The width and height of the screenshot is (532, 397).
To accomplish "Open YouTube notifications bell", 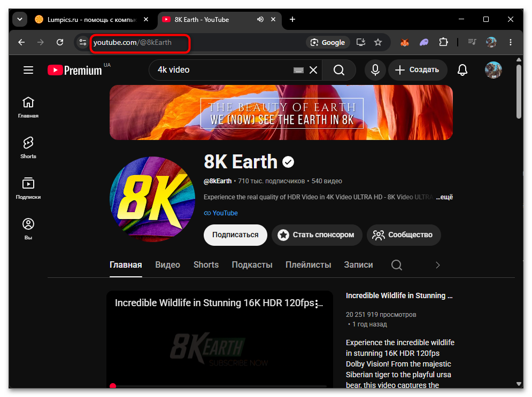I will [x=462, y=70].
